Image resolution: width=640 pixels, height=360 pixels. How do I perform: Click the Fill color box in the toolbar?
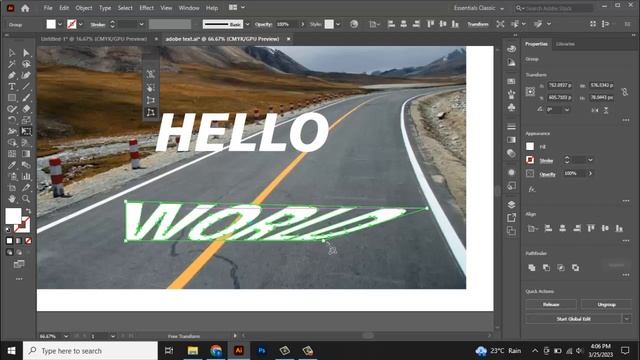point(13,216)
